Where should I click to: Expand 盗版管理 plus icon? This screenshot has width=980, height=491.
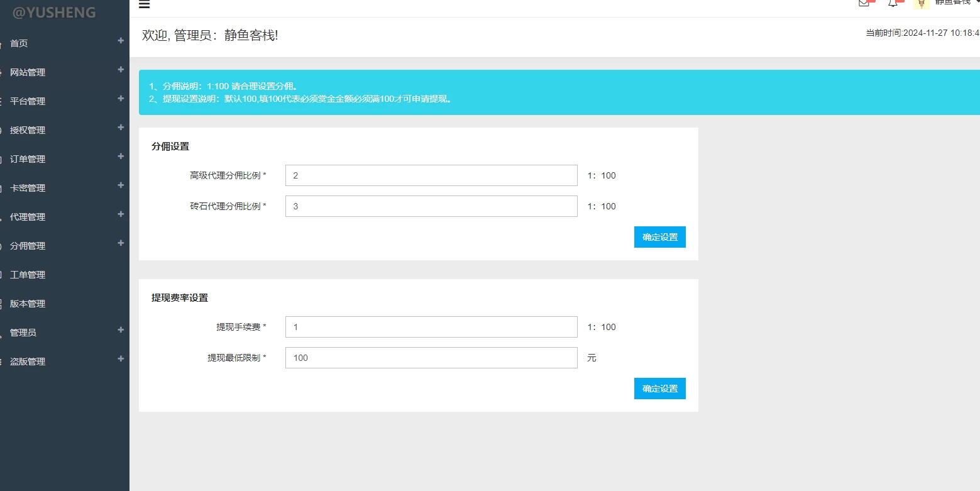click(x=121, y=359)
